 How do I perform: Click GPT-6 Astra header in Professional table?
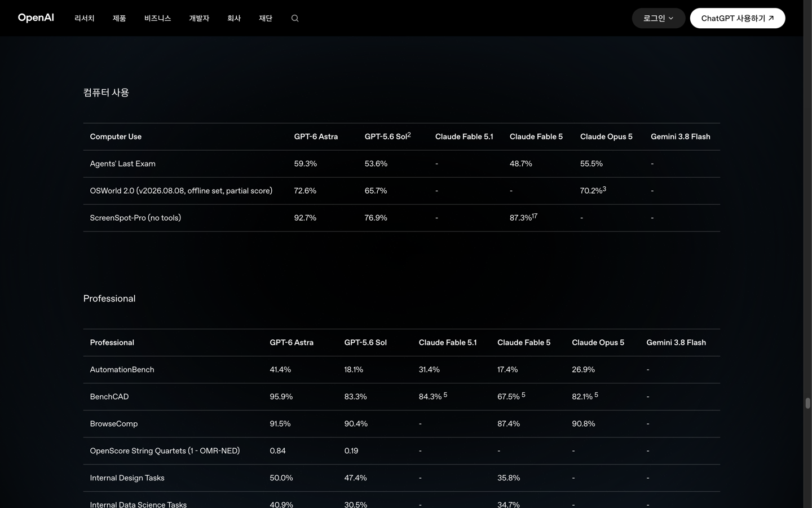[x=292, y=343]
